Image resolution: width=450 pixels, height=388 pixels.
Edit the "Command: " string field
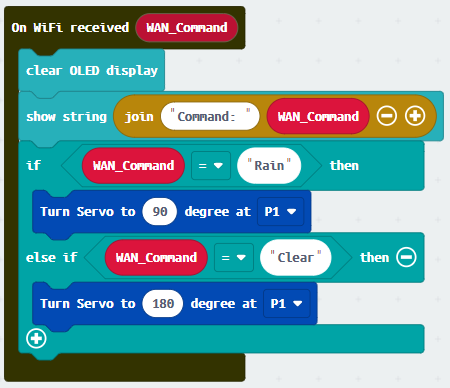210,117
